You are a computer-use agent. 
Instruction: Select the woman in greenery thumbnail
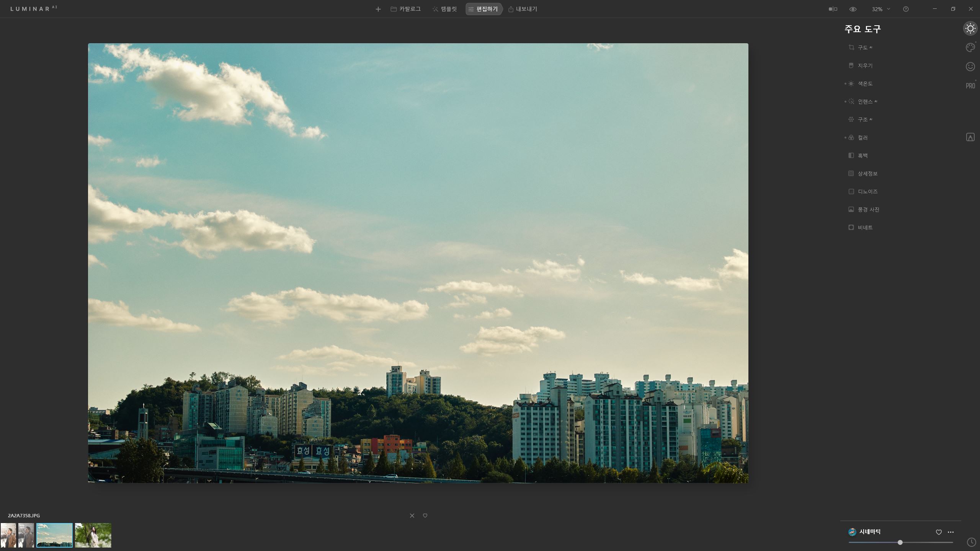point(93,535)
